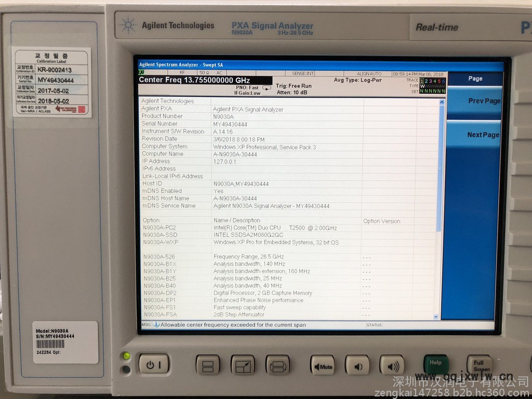Screen dimensions: 532x399
Task: Click the N9030A-B1Y option row
Action: pos(288,271)
